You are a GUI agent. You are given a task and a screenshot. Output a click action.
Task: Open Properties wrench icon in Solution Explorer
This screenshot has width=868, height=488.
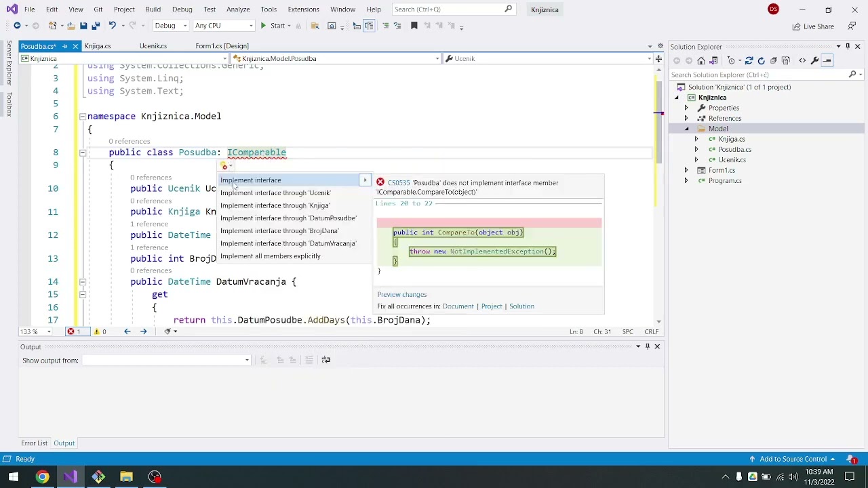[x=814, y=60]
